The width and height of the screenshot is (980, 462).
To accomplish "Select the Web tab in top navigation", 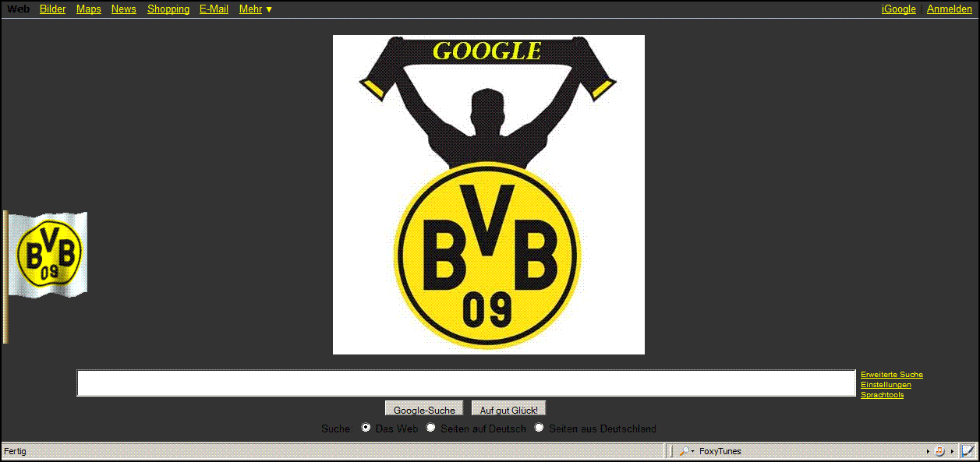I will [x=18, y=9].
